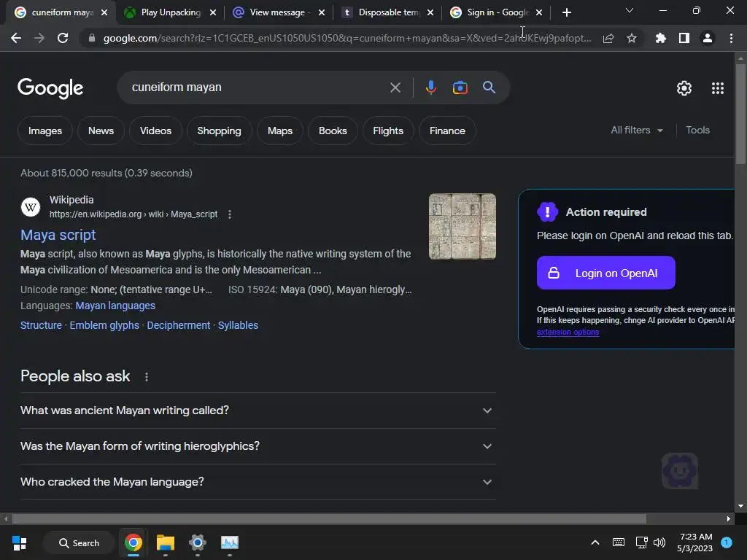Expand Was the Mayan form hieroglyphics question
The height and width of the screenshot is (560, 747).
258,446
